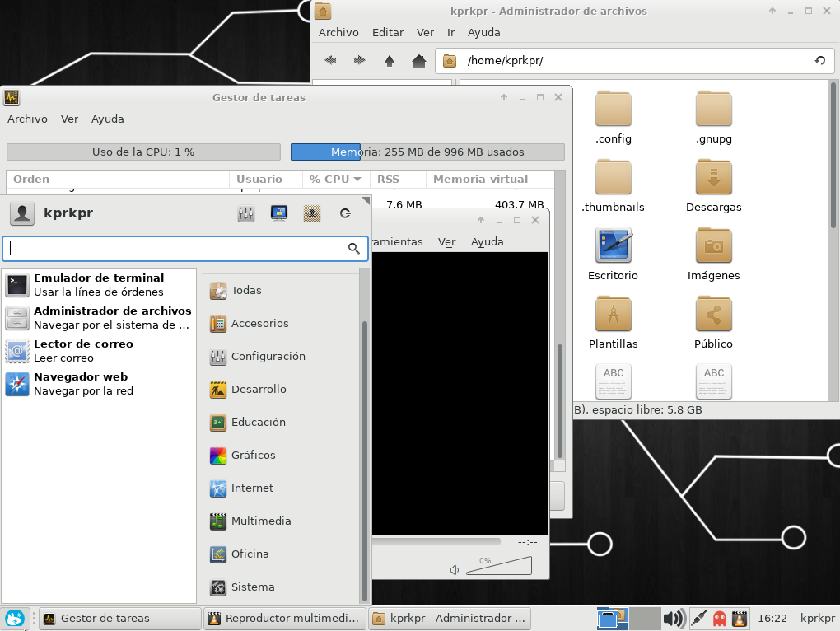Launch Emulador de terminal from favorites

click(99, 285)
